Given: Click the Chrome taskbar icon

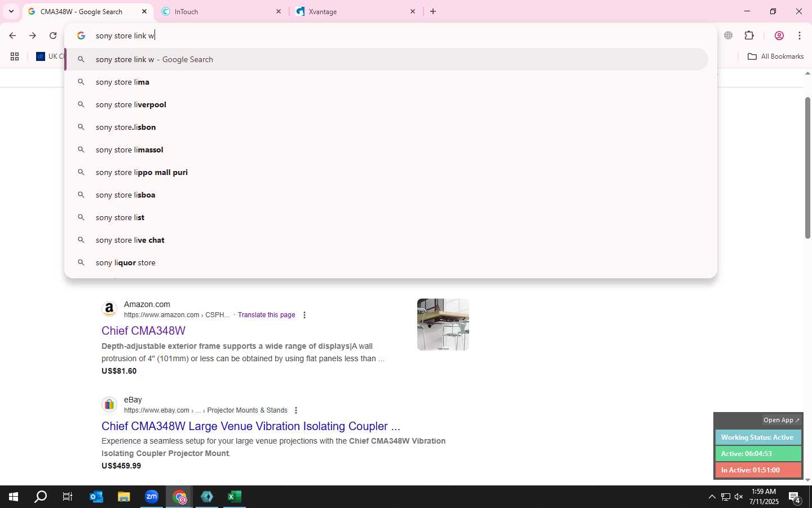Looking at the screenshot, I should coord(179,497).
